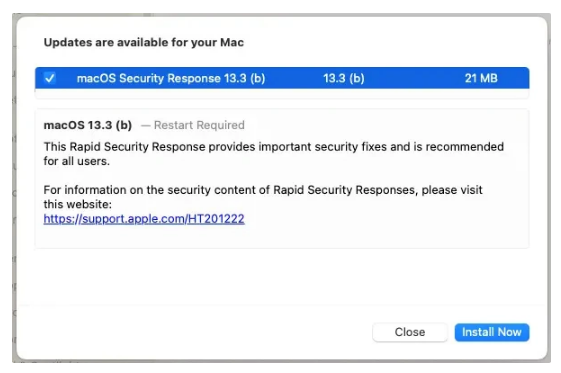Screen dimensions: 561x373
Task: Click the 'Restart Required' label
Action: [199, 125]
